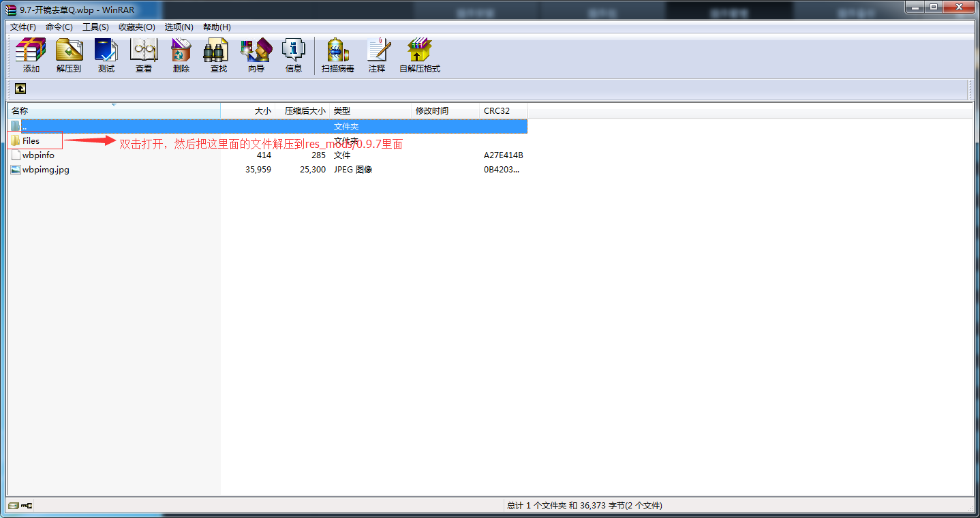Sort by Name (名称) column header
980x518 pixels.
(x=114, y=110)
